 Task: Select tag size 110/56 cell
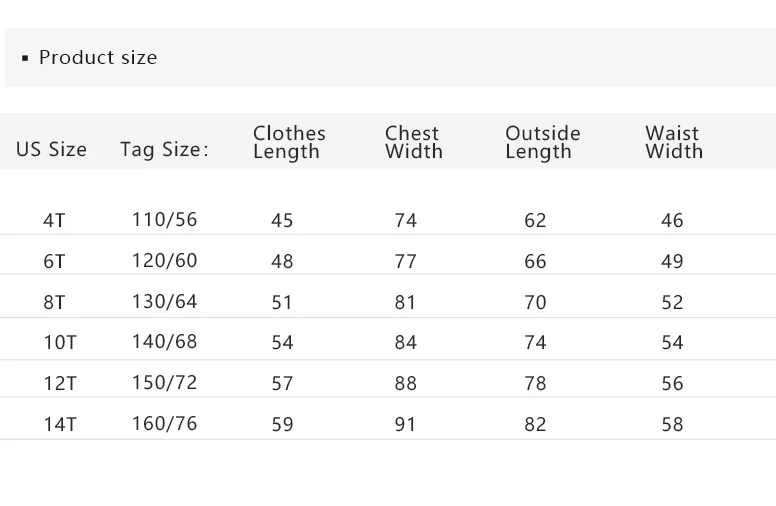coord(164,220)
